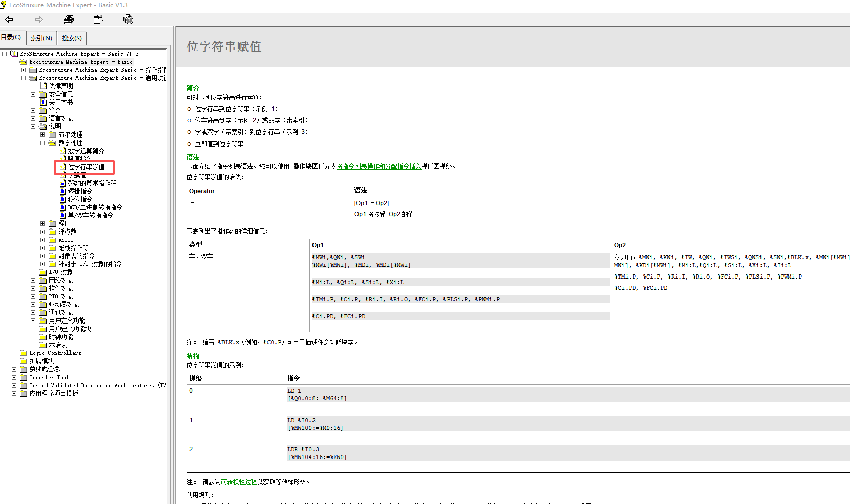The height and width of the screenshot is (504, 850).
Task: Select the BCD/二进制转换指令 topic
Action: pos(95,207)
